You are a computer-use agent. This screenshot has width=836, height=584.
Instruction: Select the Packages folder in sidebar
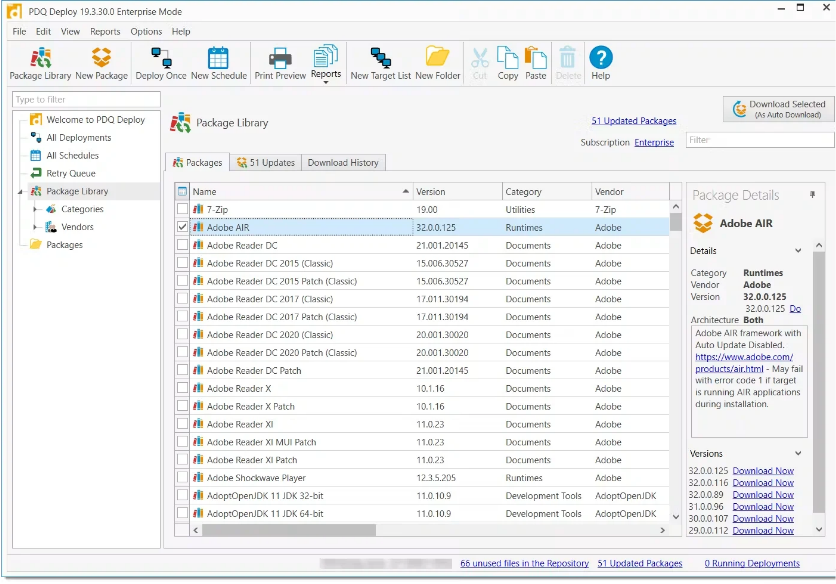click(x=64, y=245)
